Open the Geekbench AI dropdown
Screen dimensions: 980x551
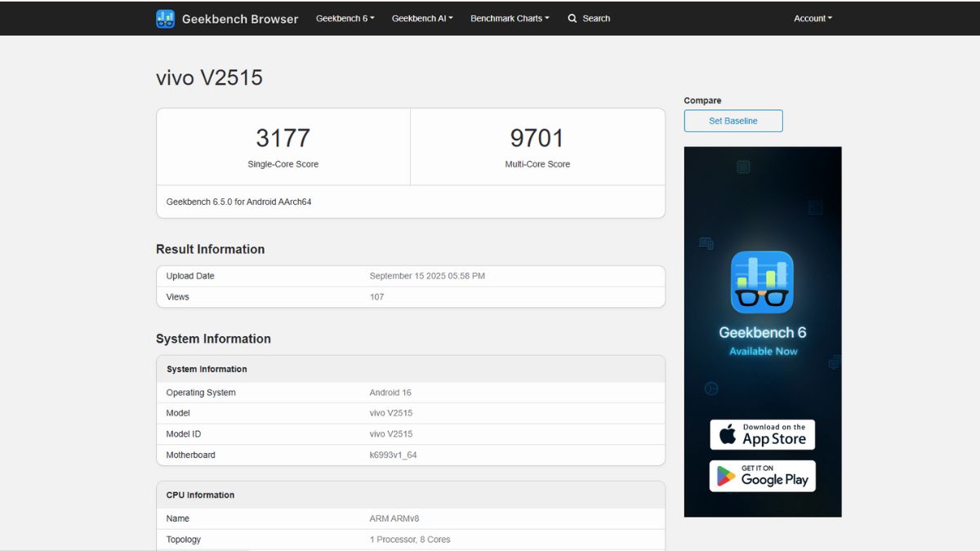tap(421, 18)
